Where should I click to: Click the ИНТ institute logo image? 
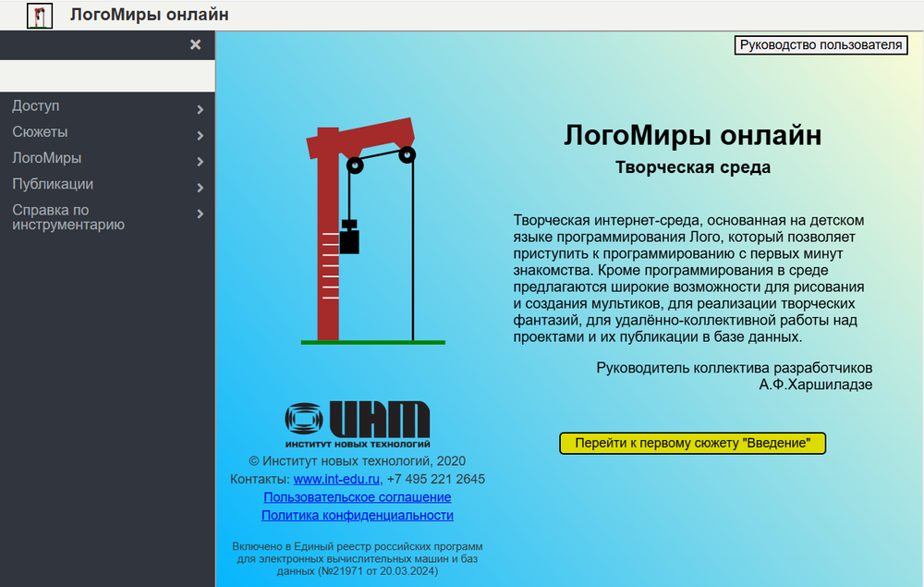point(358,424)
